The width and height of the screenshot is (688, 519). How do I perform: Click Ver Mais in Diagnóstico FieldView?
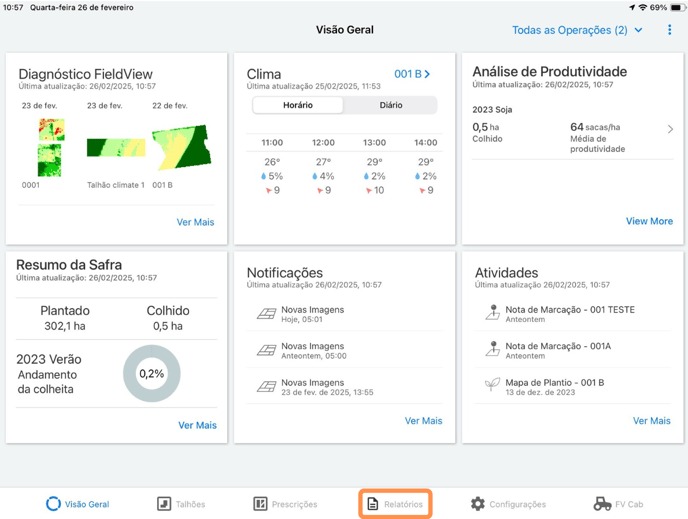coord(196,222)
